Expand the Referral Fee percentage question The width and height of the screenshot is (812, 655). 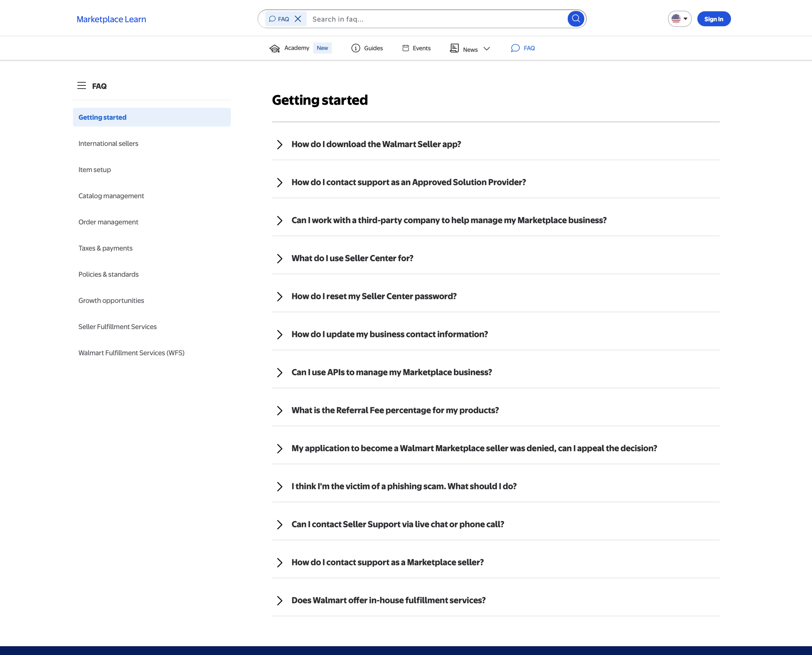point(280,410)
